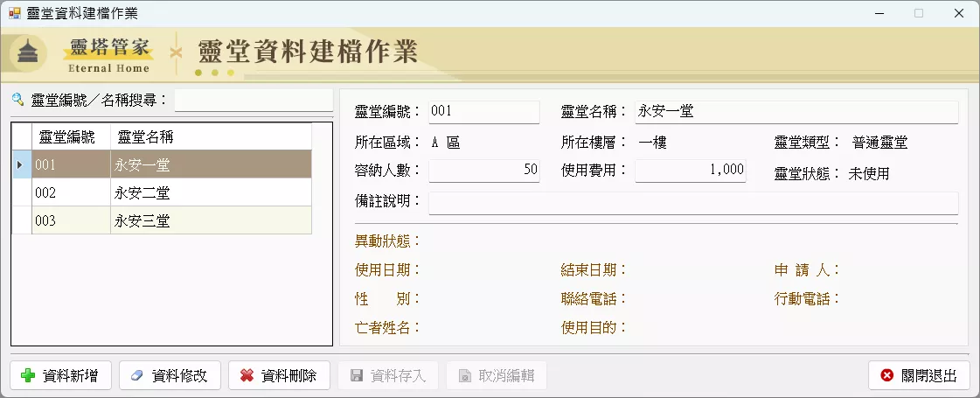Click the floppy disk icon on 資料存入

(357, 375)
